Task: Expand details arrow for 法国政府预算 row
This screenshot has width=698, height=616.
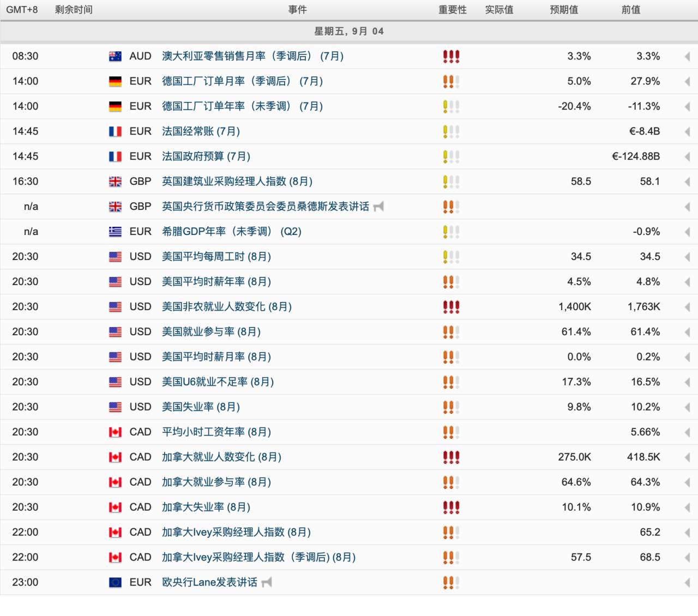Action: pos(687,157)
